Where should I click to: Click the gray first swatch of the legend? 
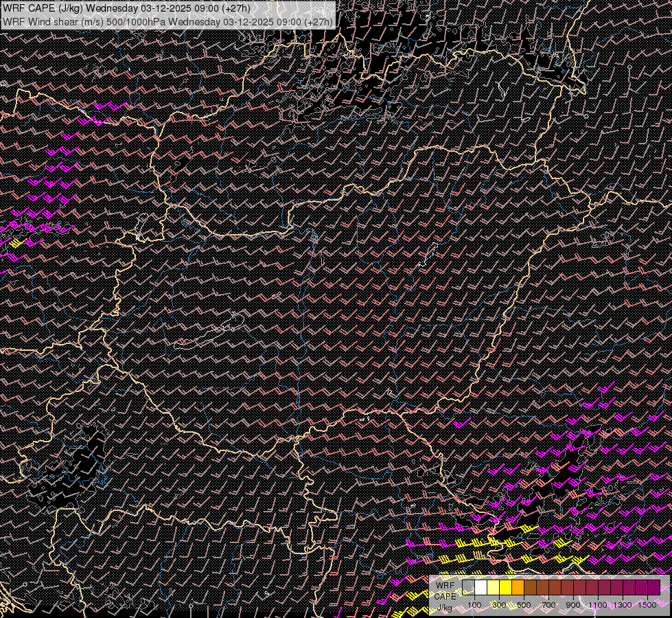click(x=469, y=587)
